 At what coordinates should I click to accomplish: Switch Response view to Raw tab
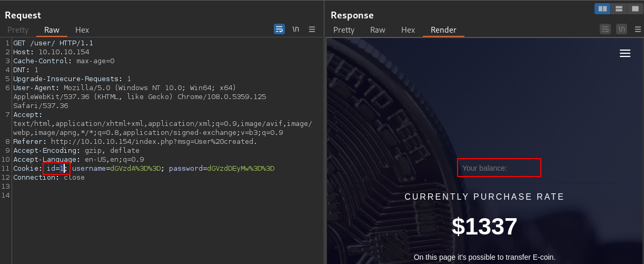(x=378, y=30)
